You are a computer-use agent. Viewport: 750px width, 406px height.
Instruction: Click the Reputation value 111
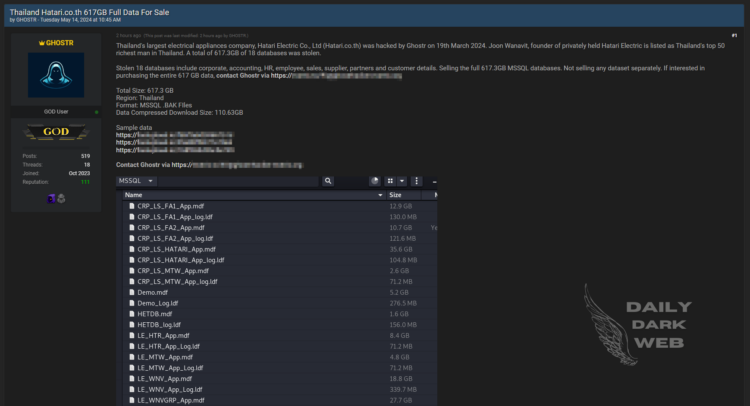point(85,182)
